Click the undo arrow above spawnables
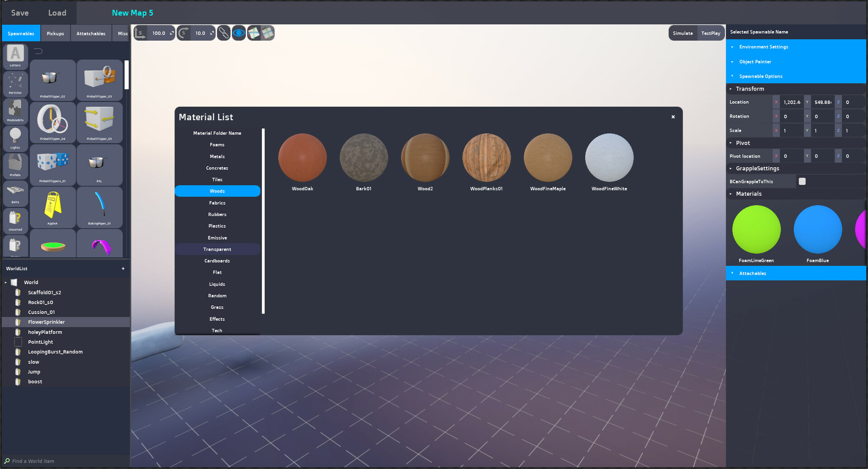The height and width of the screenshot is (469, 868). pos(38,51)
